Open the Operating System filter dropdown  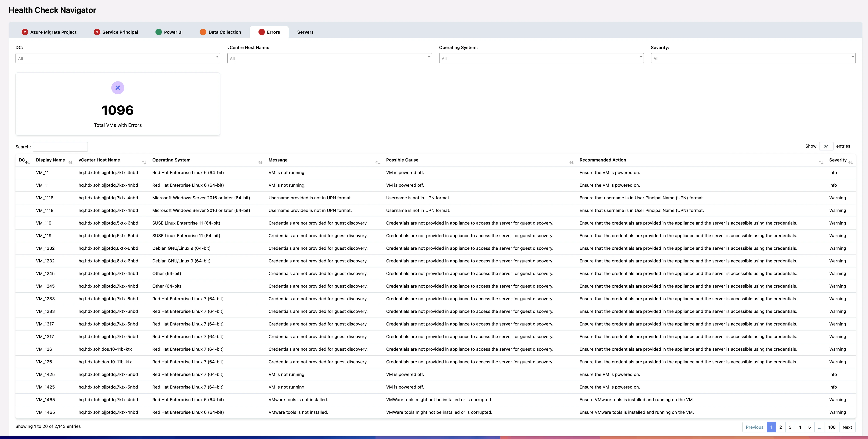coord(541,58)
